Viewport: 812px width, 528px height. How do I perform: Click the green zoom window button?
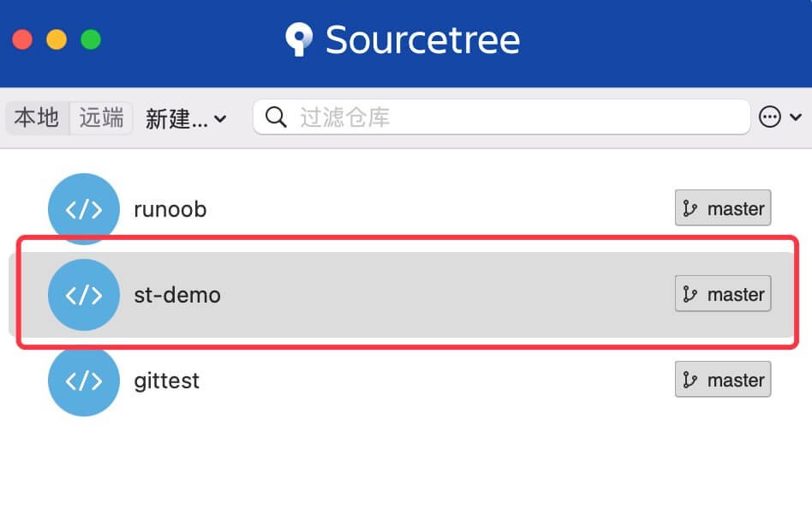(91, 39)
